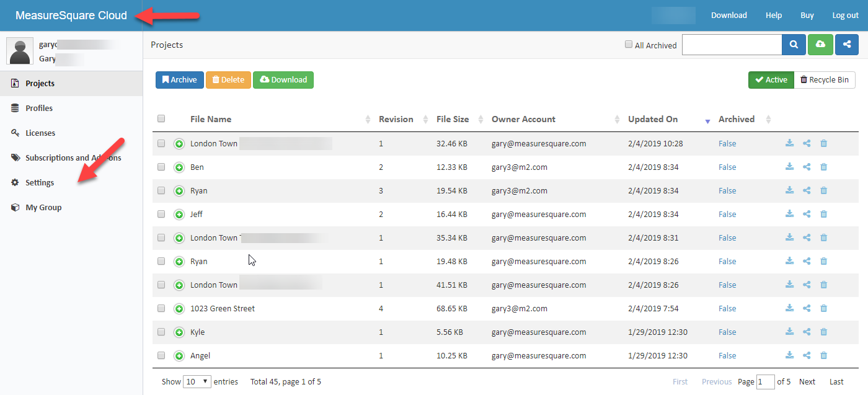The image size is (868, 395).
Task: Go to Next page
Action: pos(807,382)
